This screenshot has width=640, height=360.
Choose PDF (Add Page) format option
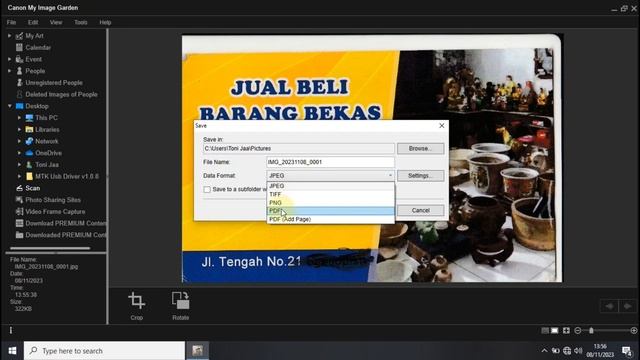click(x=330, y=219)
